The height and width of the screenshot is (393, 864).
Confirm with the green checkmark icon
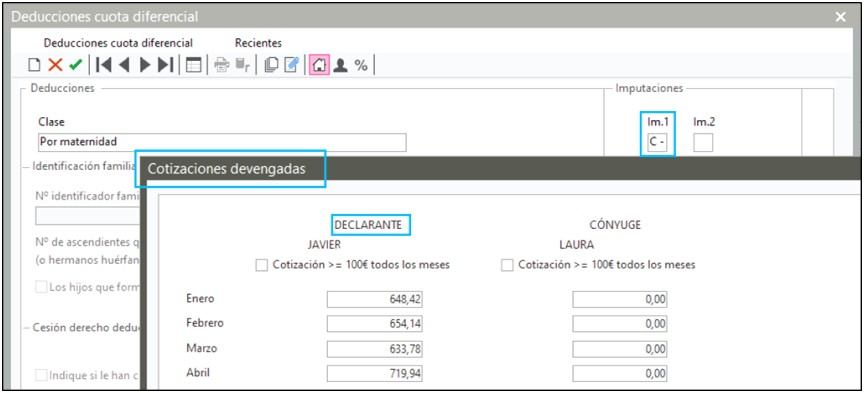[75, 65]
